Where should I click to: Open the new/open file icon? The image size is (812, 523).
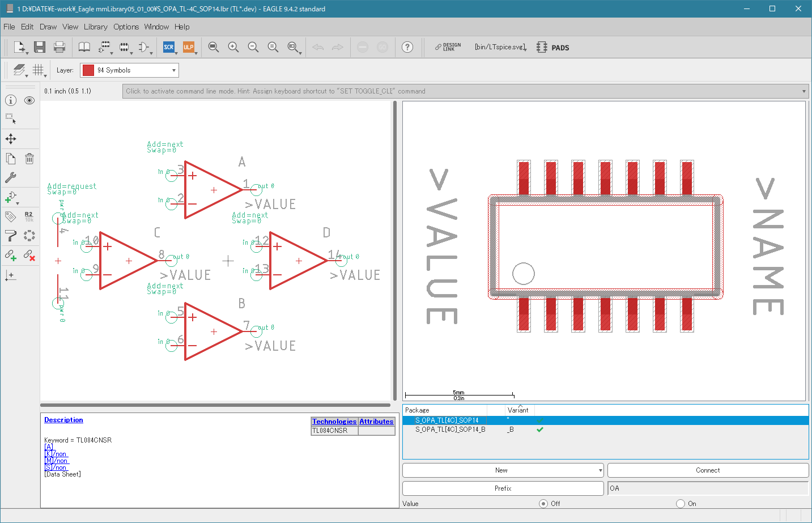[x=20, y=47]
